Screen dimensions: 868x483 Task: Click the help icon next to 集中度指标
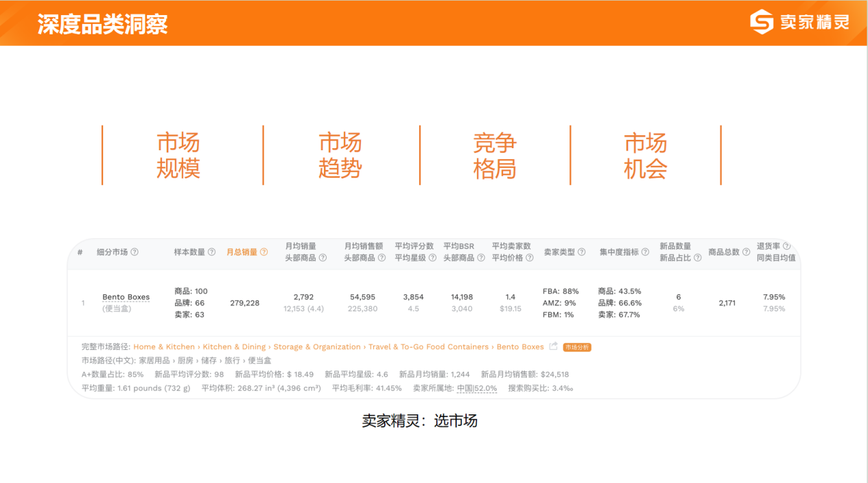click(646, 251)
